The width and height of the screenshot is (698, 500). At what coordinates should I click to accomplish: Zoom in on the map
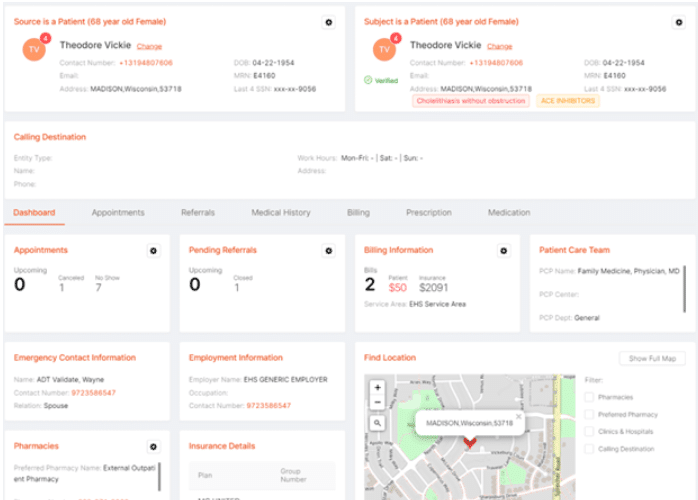pos(377,388)
